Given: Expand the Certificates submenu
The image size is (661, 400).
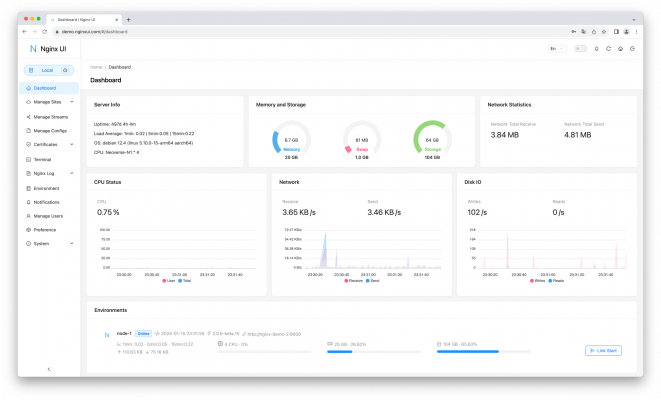Looking at the screenshot, I should coord(48,145).
